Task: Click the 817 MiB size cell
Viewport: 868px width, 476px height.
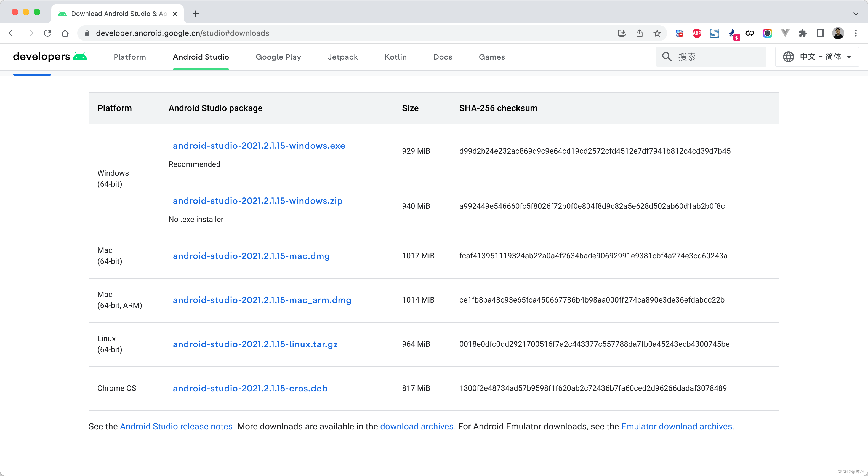Action: pyautogui.click(x=416, y=388)
